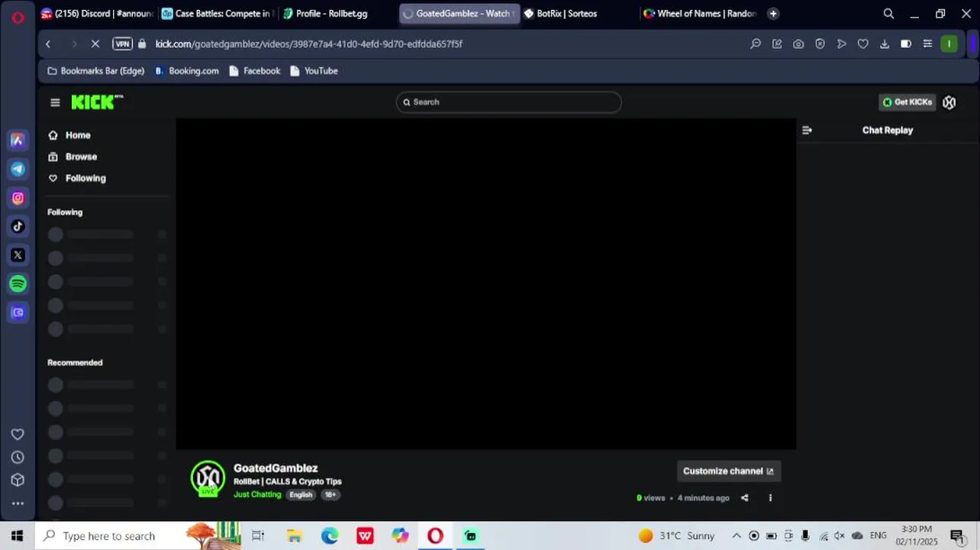980x550 pixels.
Task: Go to Browse in Kick sidebar
Action: 81,157
